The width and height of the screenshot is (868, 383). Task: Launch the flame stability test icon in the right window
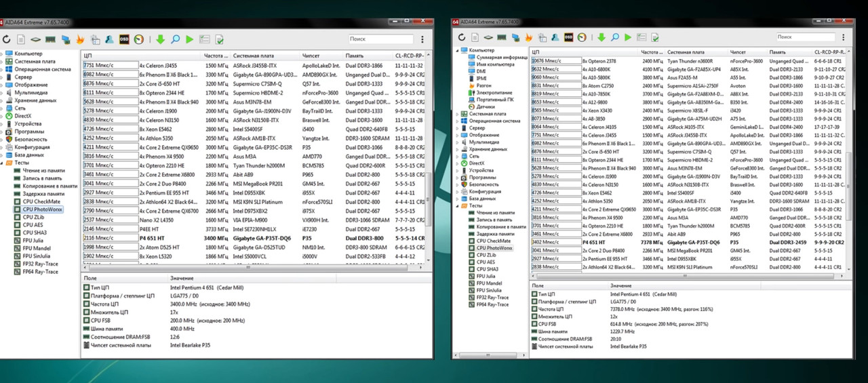click(x=530, y=37)
